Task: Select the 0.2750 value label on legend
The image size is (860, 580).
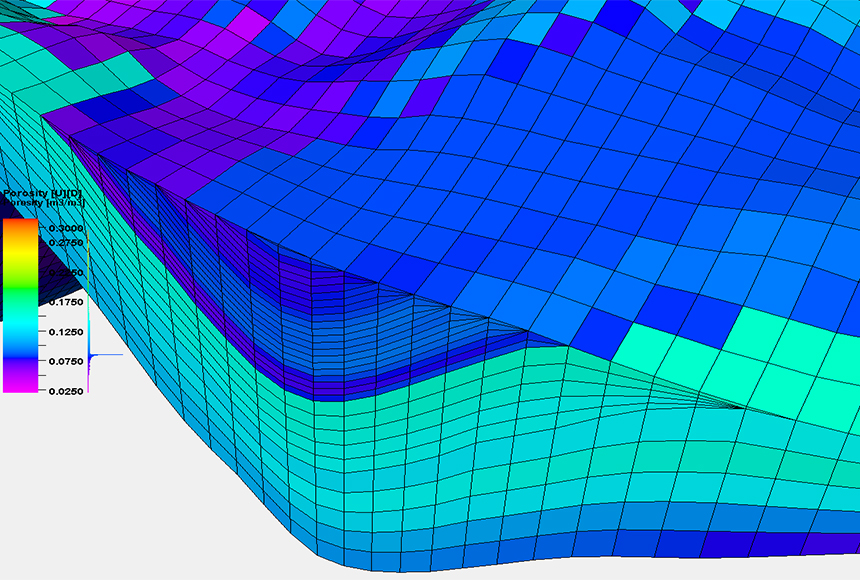Action: click(66, 240)
